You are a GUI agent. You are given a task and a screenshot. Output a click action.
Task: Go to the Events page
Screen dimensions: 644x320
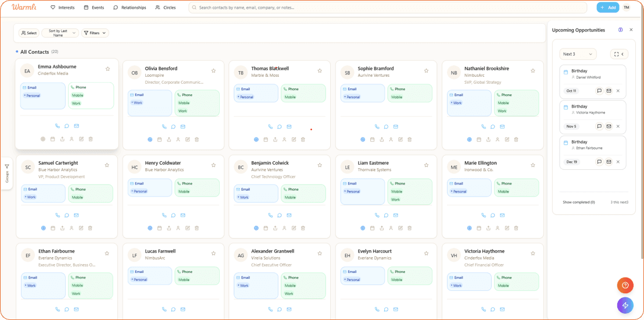94,8
